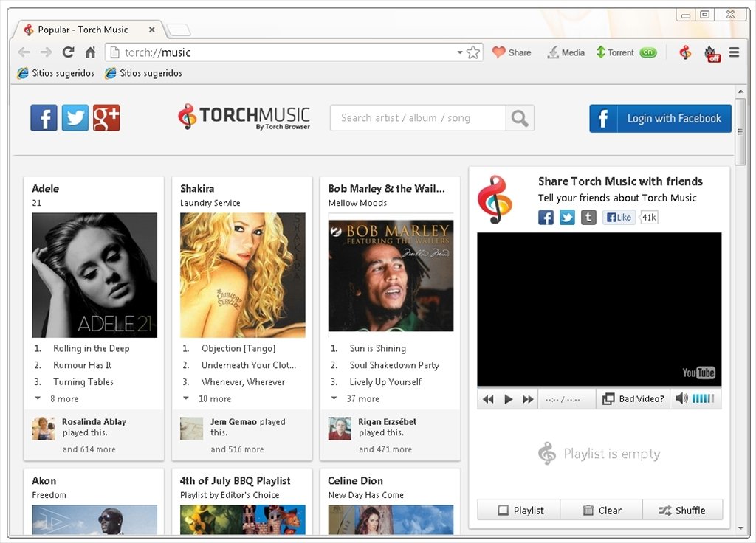
Task: Play the song Sun is Shining
Action: [378, 348]
